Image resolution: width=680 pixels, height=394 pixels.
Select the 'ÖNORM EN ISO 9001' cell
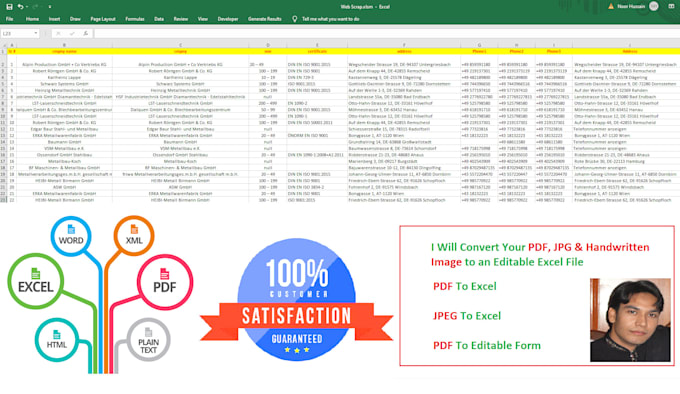(317, 136)
